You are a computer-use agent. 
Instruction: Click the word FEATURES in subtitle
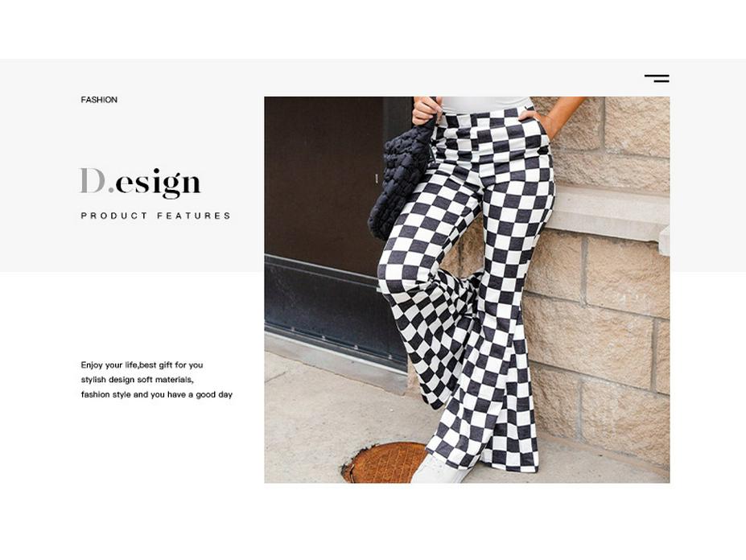(x=194, y=216)
